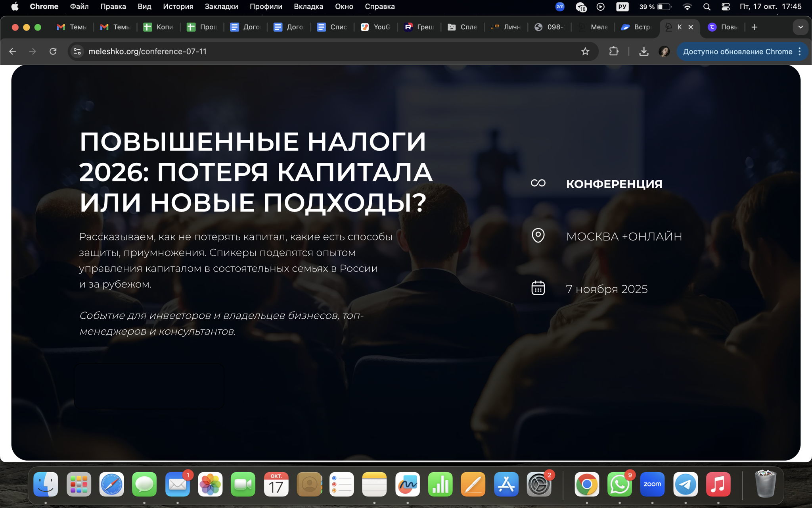Click Доступно обновление Chrome button
812x508 pixels.
coord(737,51)
